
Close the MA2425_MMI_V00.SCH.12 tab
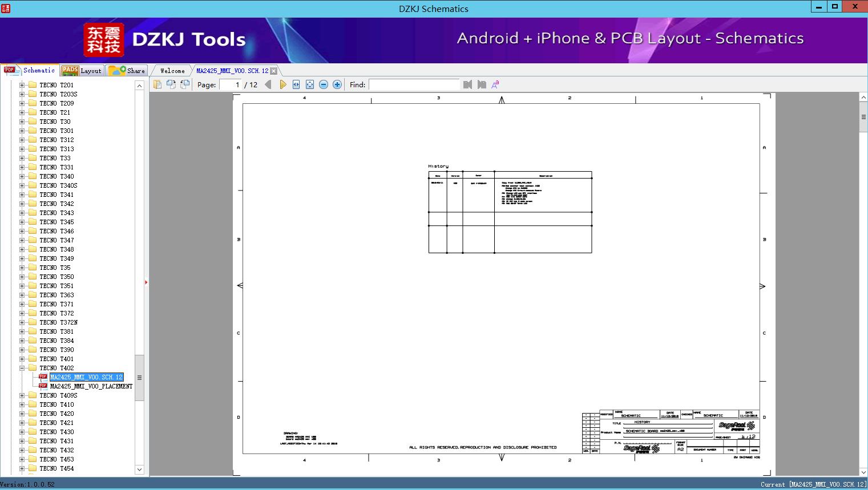pyautogui.click(x=273, y=71)
